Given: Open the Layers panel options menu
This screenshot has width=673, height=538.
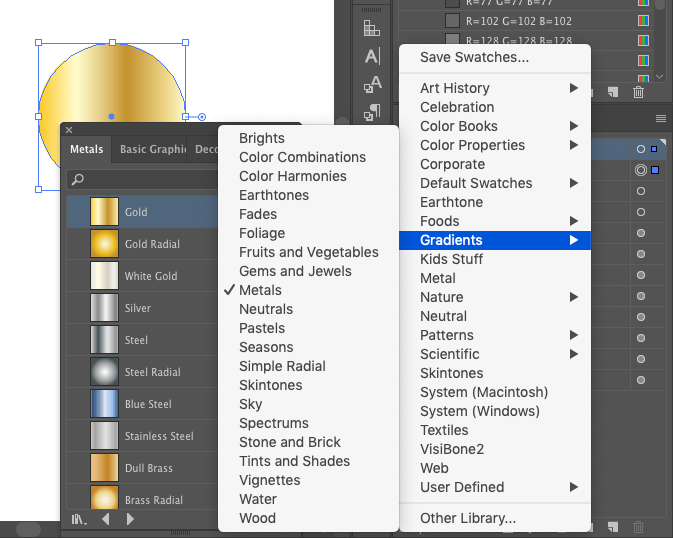Looking at the screenshot, I should [x=661, y=119].
